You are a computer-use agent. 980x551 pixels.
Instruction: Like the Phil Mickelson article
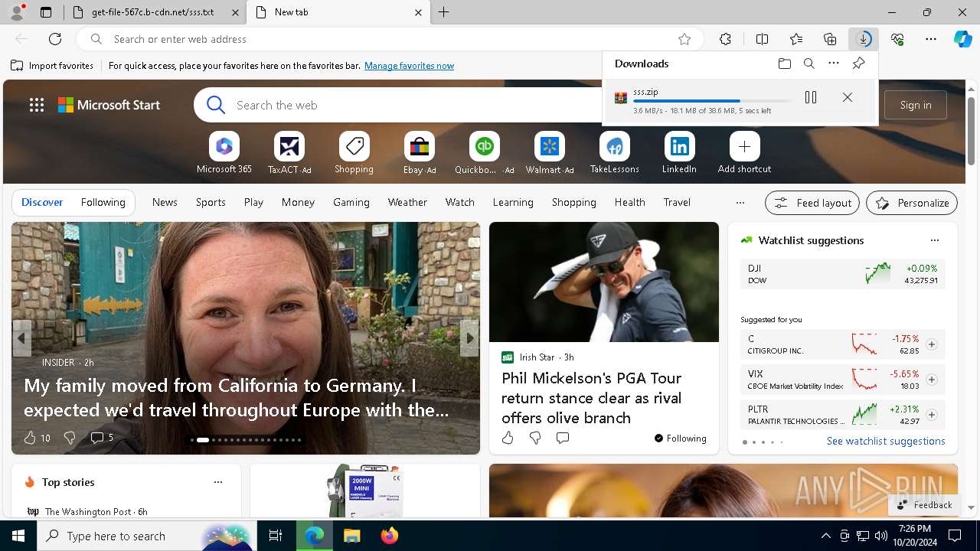point(508,438)
